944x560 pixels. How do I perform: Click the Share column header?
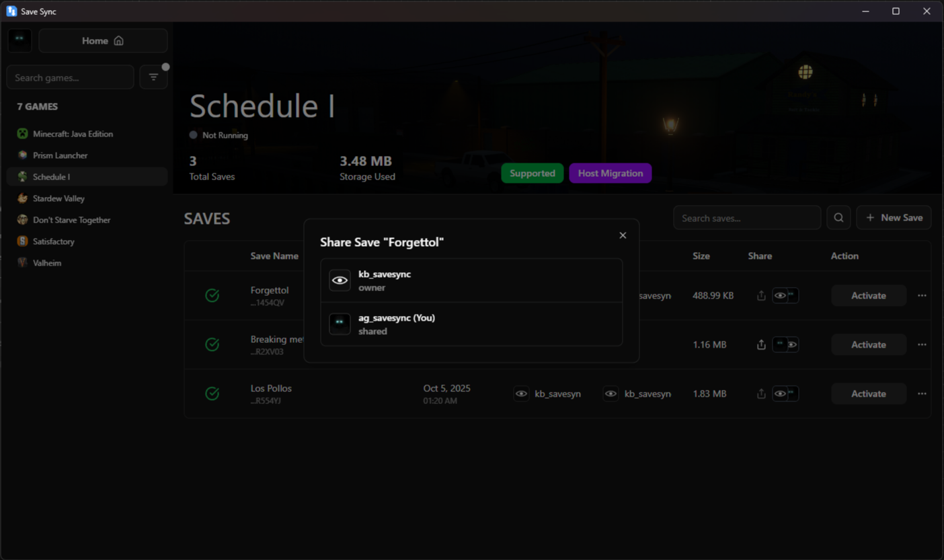pyautogui.click(x=760, y=256)
